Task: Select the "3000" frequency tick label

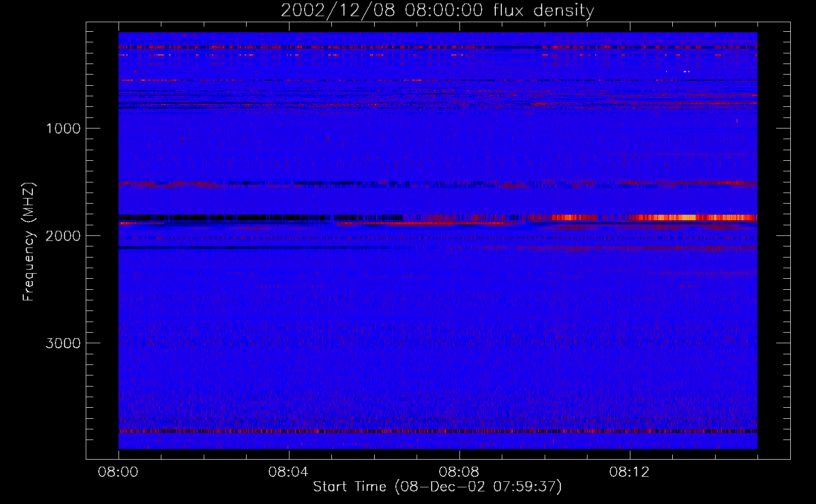Action: [x=63, y=343]
